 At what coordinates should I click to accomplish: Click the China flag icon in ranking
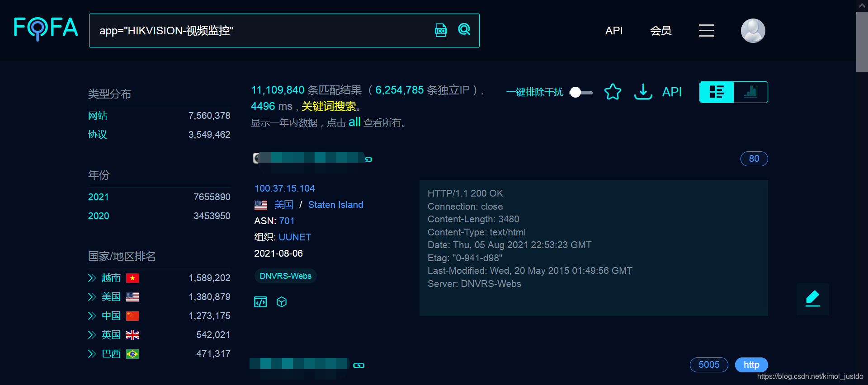[132, 316]
